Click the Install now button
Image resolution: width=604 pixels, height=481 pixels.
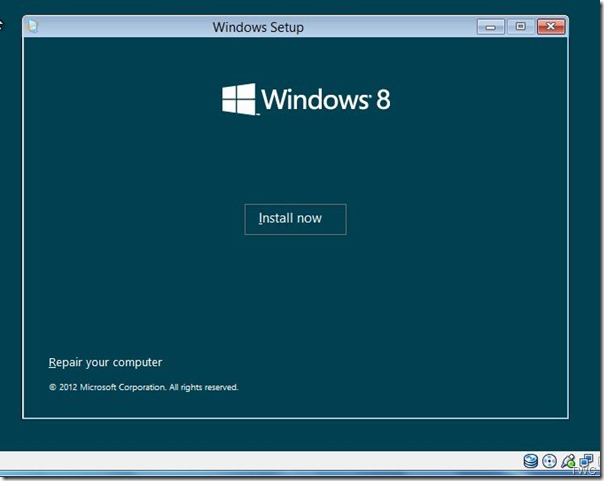(295, 219)
